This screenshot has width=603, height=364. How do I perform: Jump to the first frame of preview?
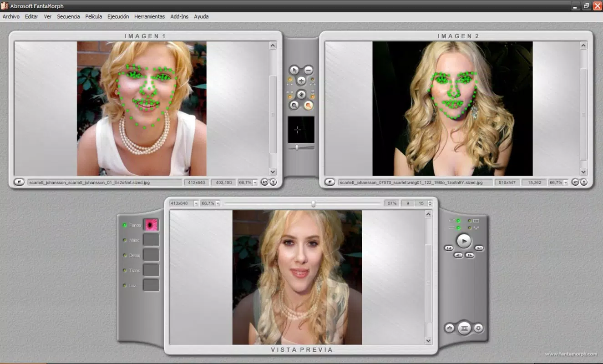449,248
